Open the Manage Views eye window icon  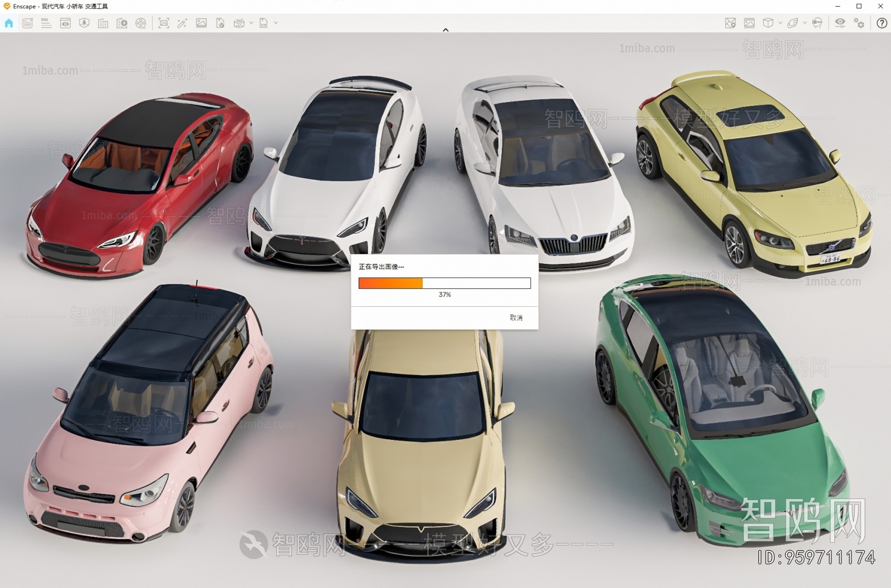tap(65, 23)
